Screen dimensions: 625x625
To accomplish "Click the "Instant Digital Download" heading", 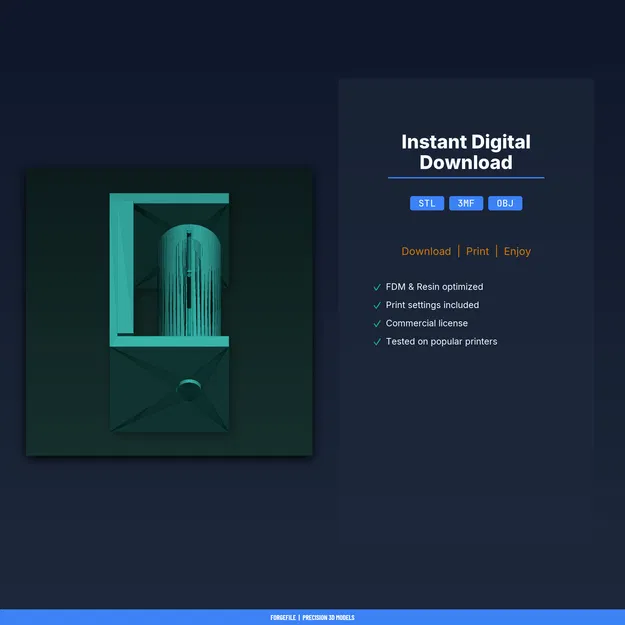I will click(x=466, y=152).
